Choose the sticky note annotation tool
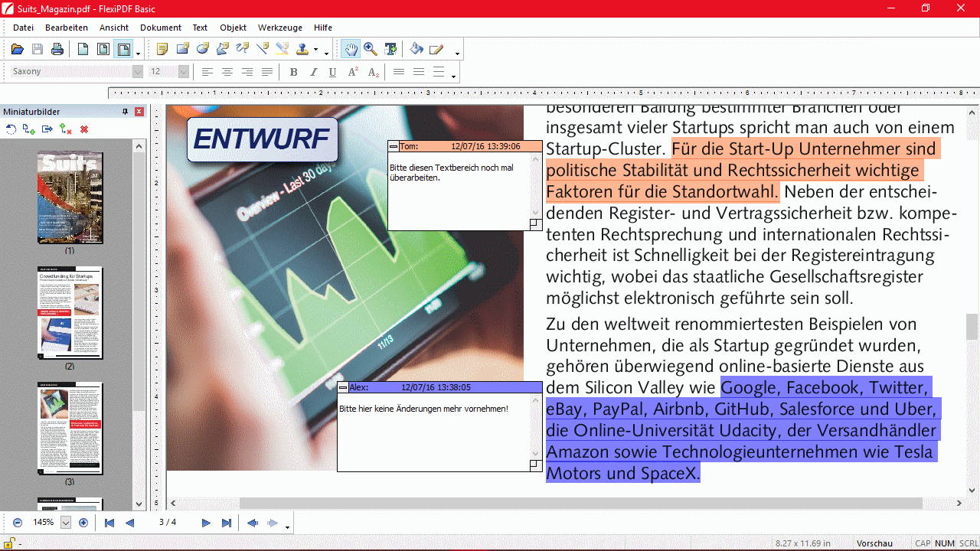Image resolution: width=980 pixels, height=551 pixels. [x=162, y=50]
